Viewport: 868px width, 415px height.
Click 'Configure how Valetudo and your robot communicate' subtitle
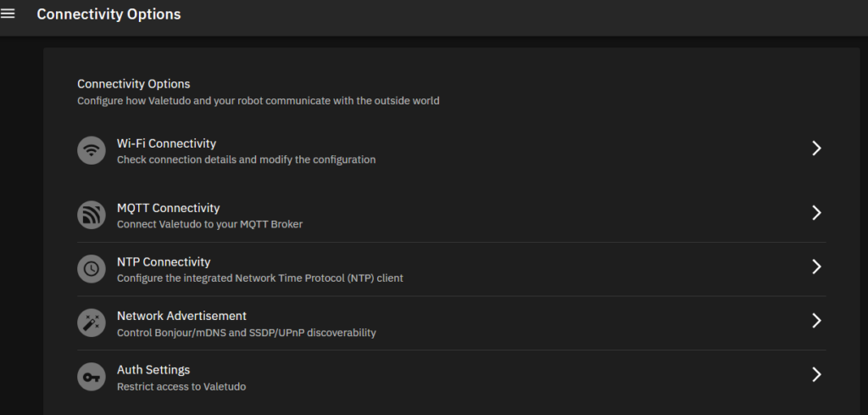[258, 101]
